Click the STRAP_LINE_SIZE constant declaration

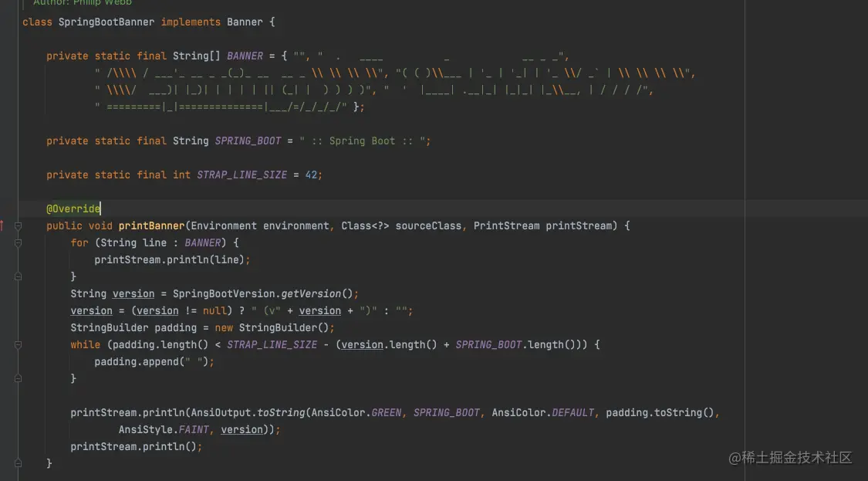[x=242, y=174]
